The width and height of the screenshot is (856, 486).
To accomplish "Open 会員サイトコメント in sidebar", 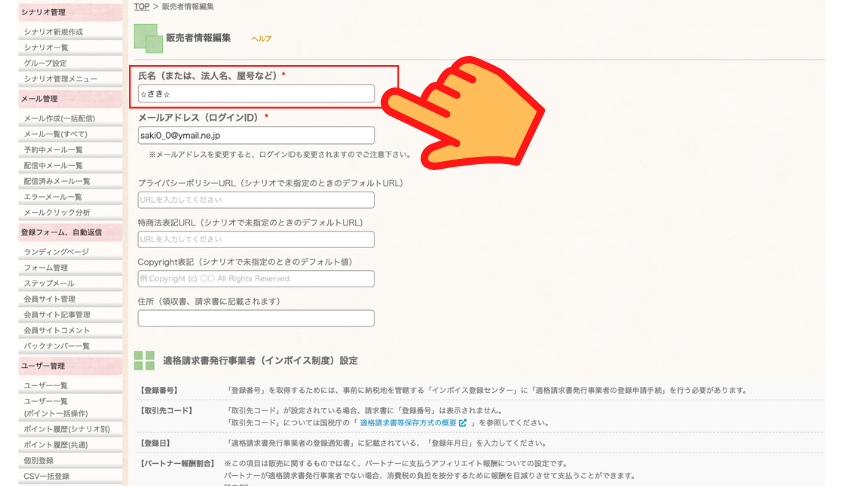I will (57, 330).
